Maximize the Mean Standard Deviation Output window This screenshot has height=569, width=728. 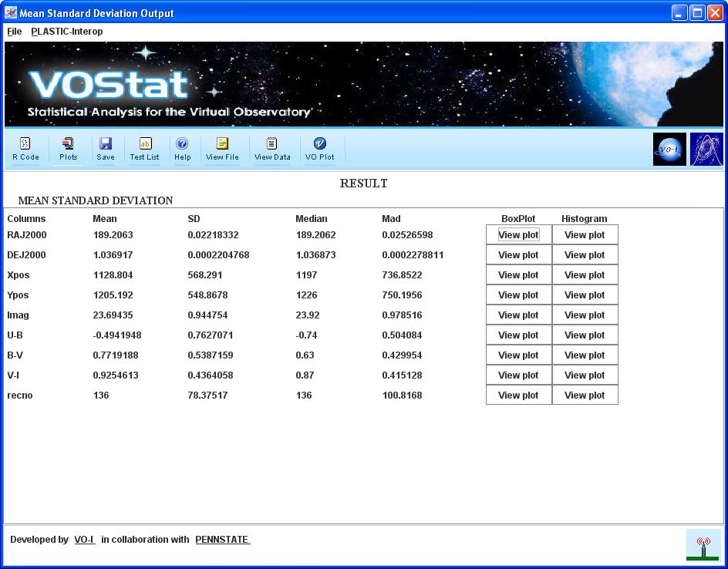coord(697,12)
